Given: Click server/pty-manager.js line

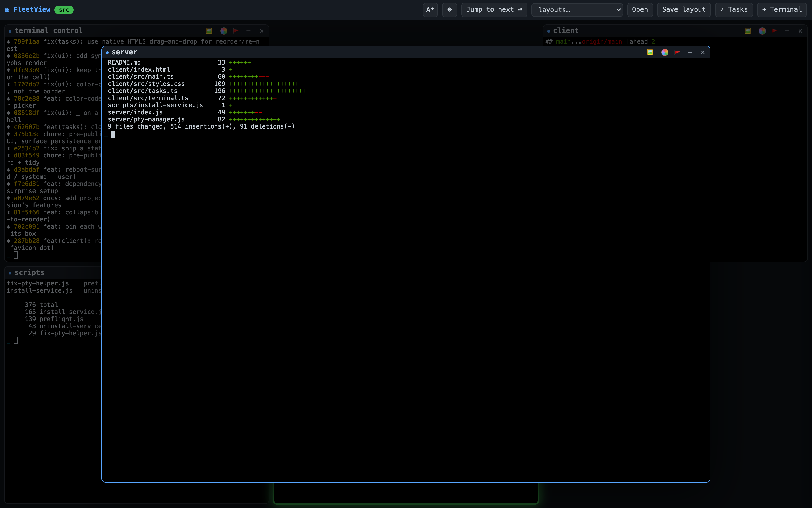Looking at the screenshot, I should (x=194, y=120).
